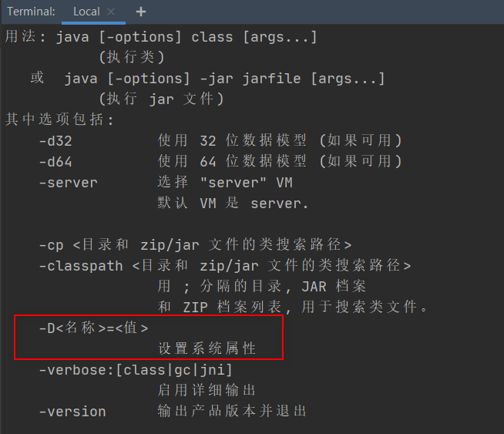This screenshot has height=434, width=504.
Task: Click the '用法: java [-options] class [args...]' line
Action: tap(161, 37)
